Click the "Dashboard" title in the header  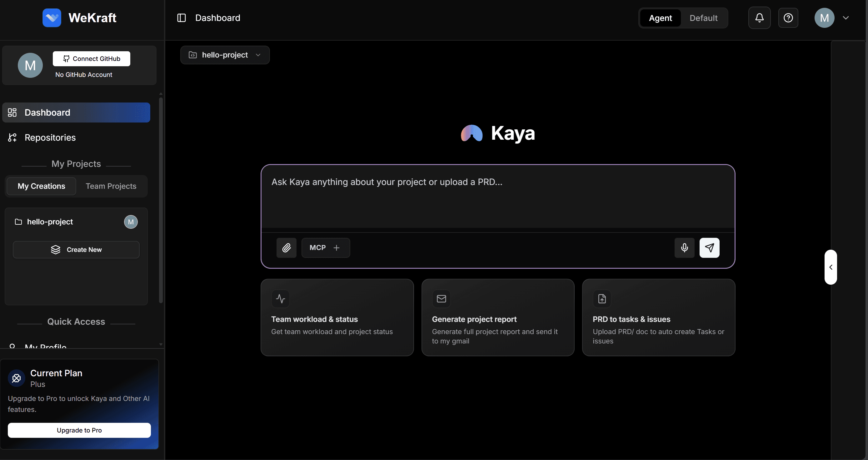coord(218,18)
